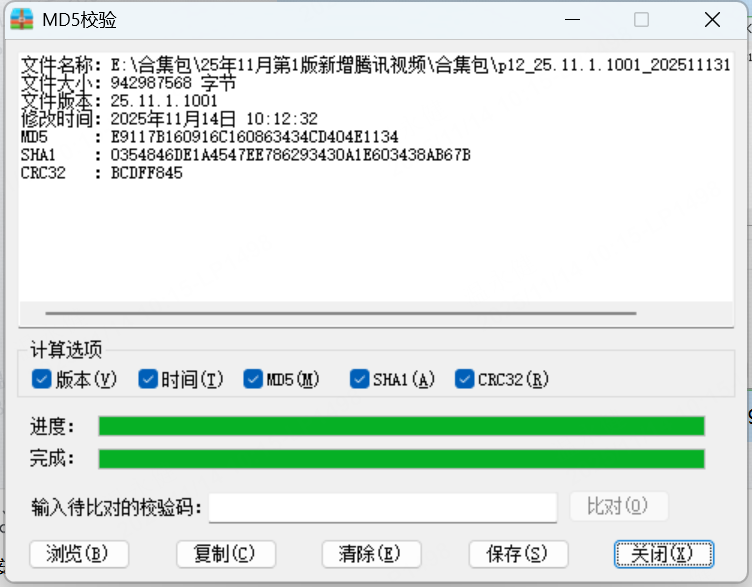Click the MD5 hash value line
Viewport: 752px width, 587px height.
click(x=210, y=137)
